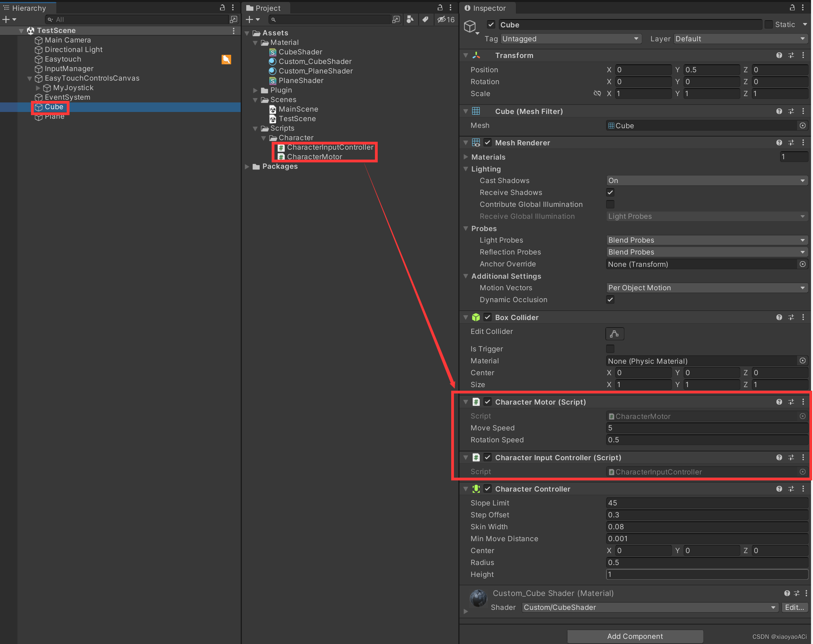Screen dimensions: 813x644
Task: Open the Project create plus menu
Action: (253, 19)
